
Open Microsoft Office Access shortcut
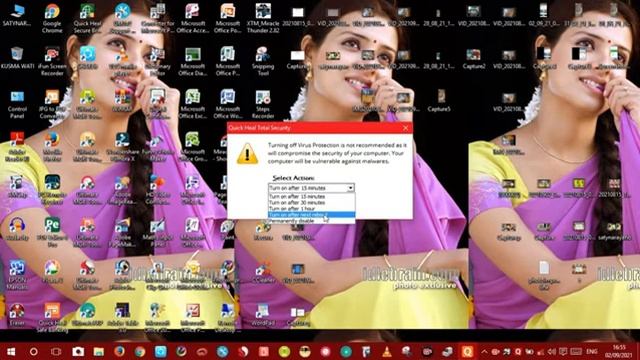tap(192, 18)
